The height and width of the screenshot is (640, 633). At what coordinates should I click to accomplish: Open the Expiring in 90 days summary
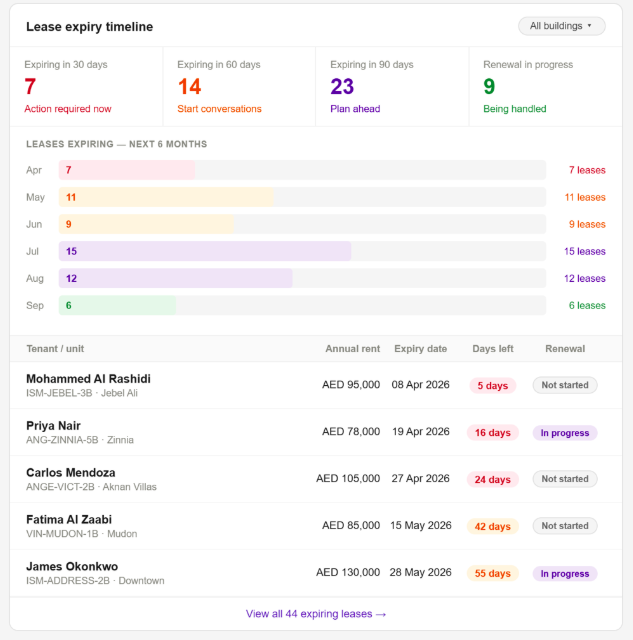tap(392, 87)
